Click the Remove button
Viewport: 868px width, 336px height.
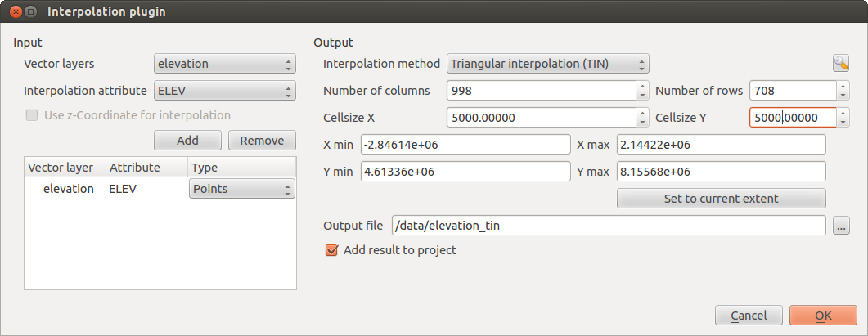262,141
